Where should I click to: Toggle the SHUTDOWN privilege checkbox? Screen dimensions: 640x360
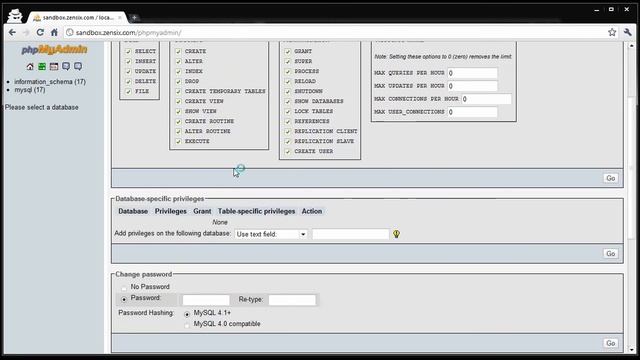click(288, 91)
